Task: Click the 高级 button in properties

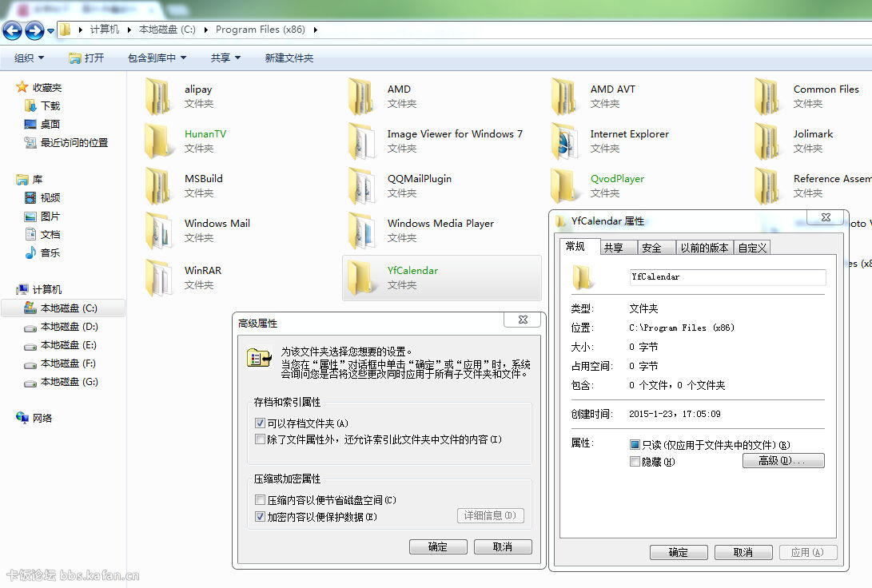Action: tap(782, 460)
